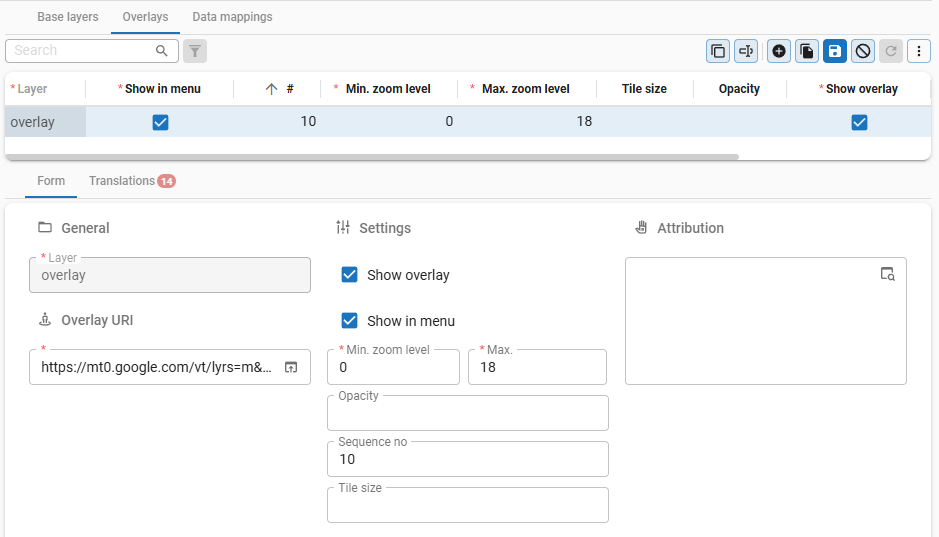Toggle Show in menu checkbox in grid row
This screenshot has height=537, width=939.
160,122
